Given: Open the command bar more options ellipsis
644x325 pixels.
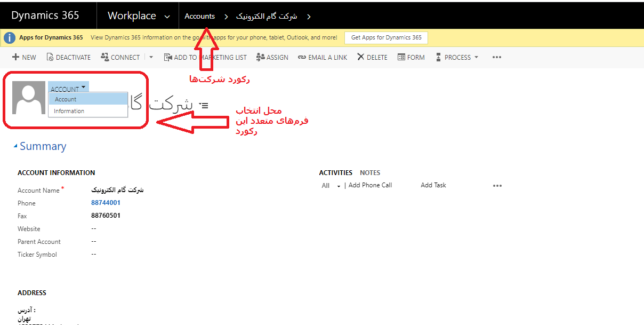Looking at the screenshot, I should click(x=497, y=57).
